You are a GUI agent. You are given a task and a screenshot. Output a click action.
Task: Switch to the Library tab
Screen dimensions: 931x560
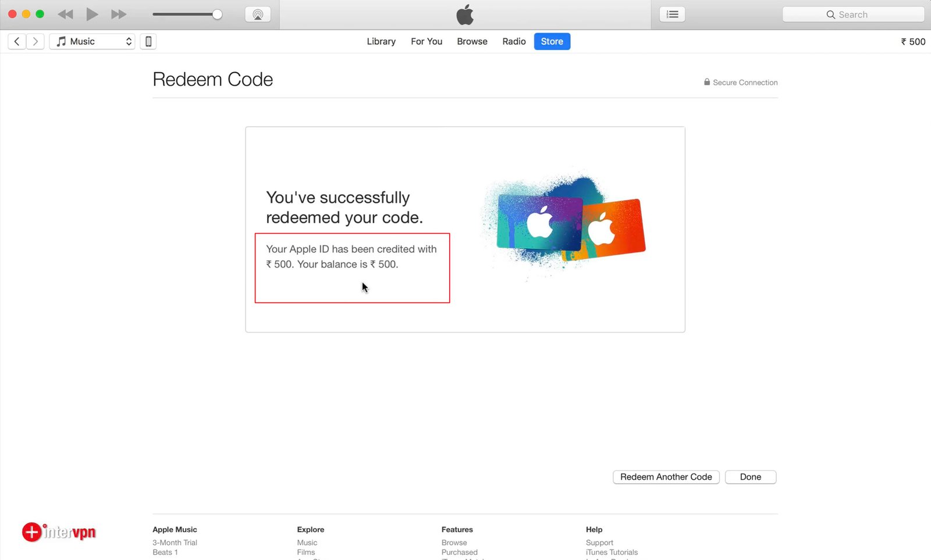coord(381,41)
